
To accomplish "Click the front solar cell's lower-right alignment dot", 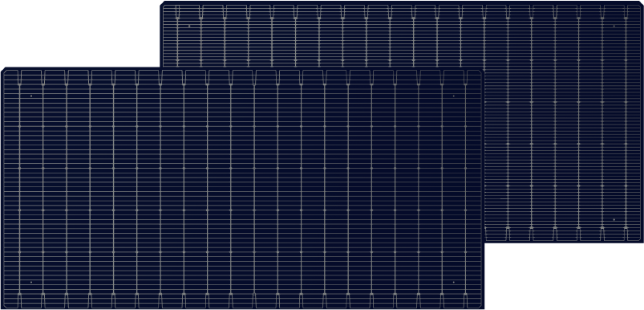I will tap(453, 282).
